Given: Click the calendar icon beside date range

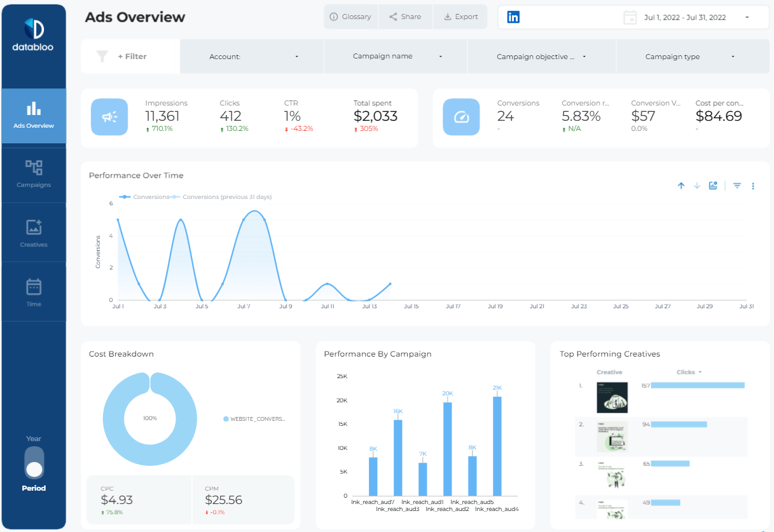Looking at the screenshot, I should (630, 17).
